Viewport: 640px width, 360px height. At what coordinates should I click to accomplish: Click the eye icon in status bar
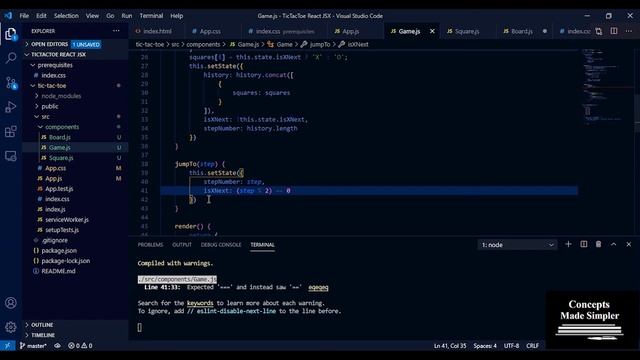coord(58,346)
